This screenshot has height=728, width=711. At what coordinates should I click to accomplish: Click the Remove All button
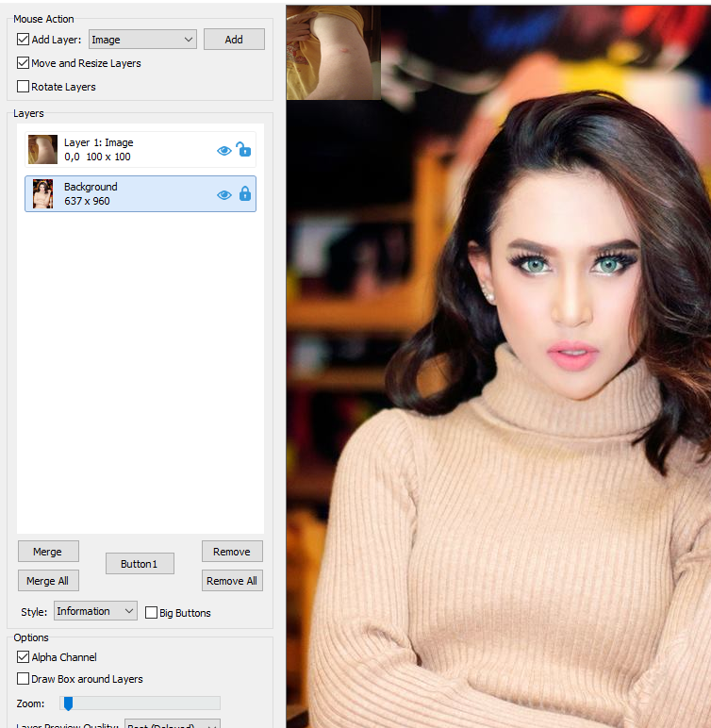[x=232, y=580]
